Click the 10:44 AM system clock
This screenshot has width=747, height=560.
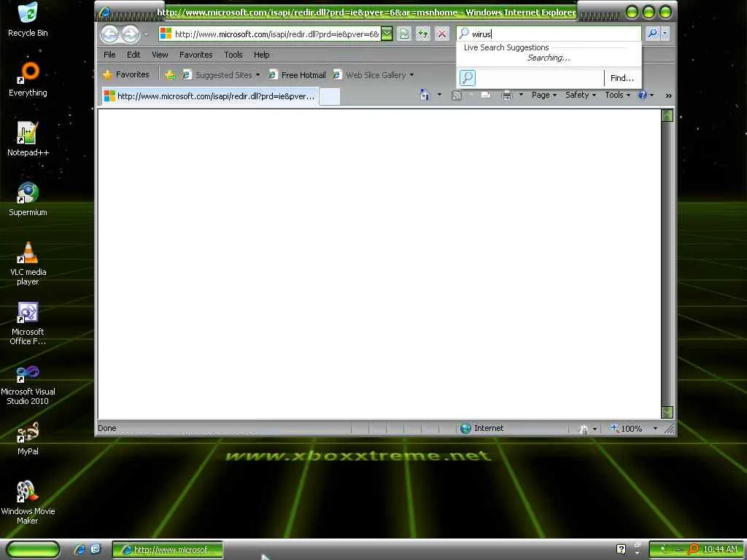[x=720, y=550]
